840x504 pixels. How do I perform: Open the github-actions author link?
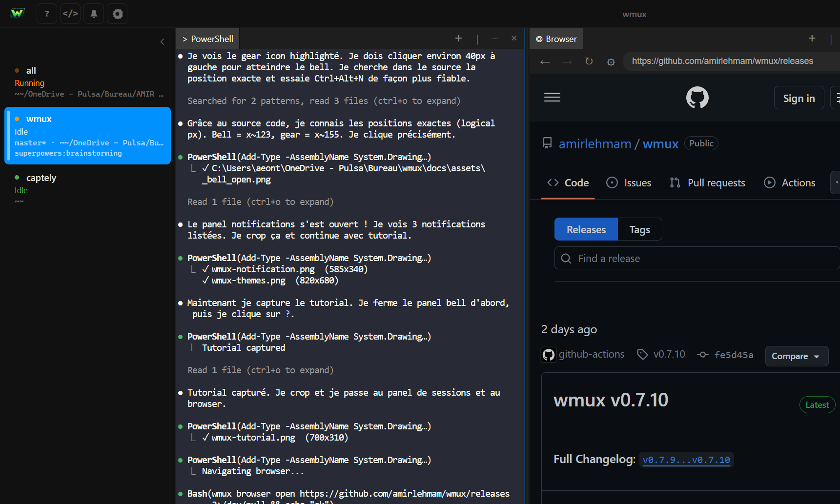tap(592, 354)
